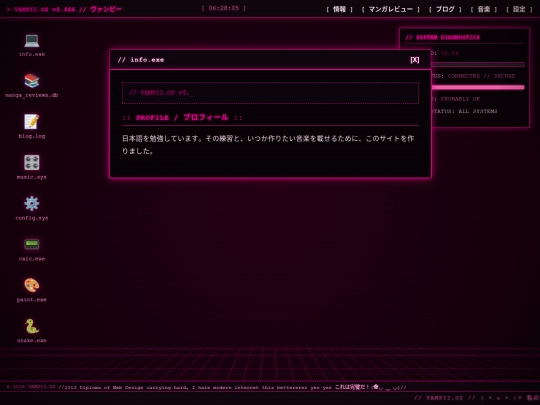Image resolution: width=540 pixels, height=405 pixels.
Task: Open the 情報 menu item
Action: (x=339, y=9)
